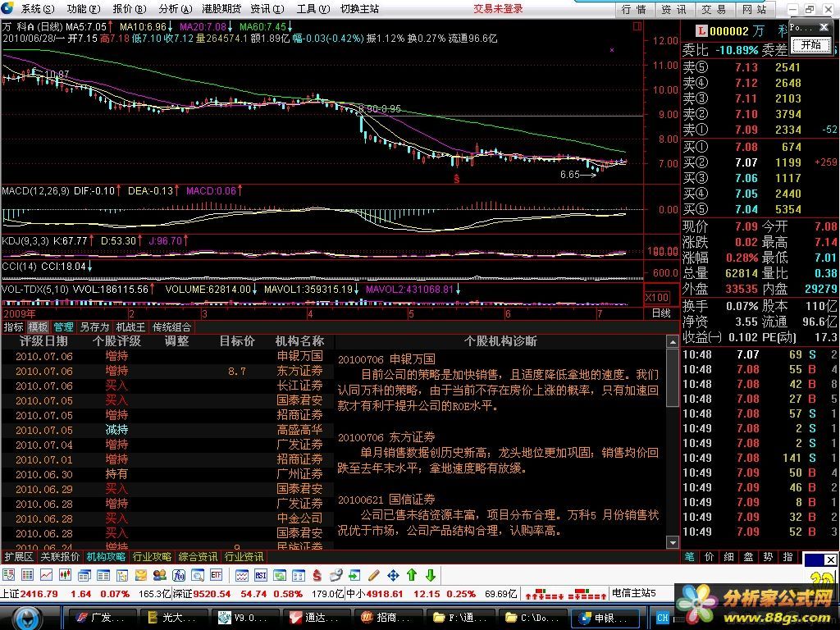
Task: Click the two-people community icon
Action: (160, 575)
